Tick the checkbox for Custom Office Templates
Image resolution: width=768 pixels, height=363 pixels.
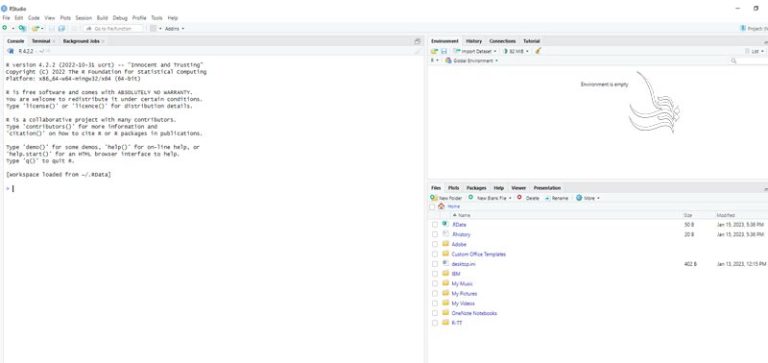[x=434, y=254]
